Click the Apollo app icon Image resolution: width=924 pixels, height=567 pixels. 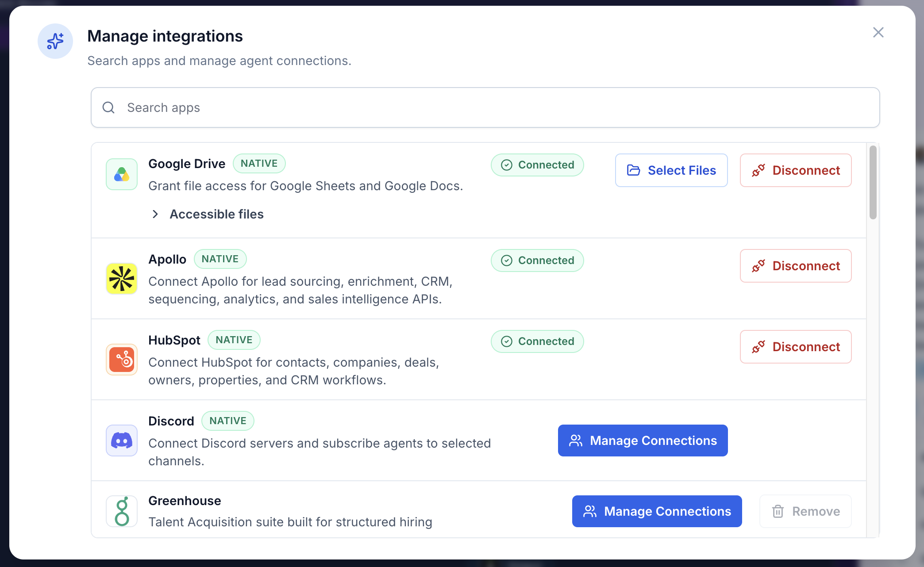(x=122, y=279)
